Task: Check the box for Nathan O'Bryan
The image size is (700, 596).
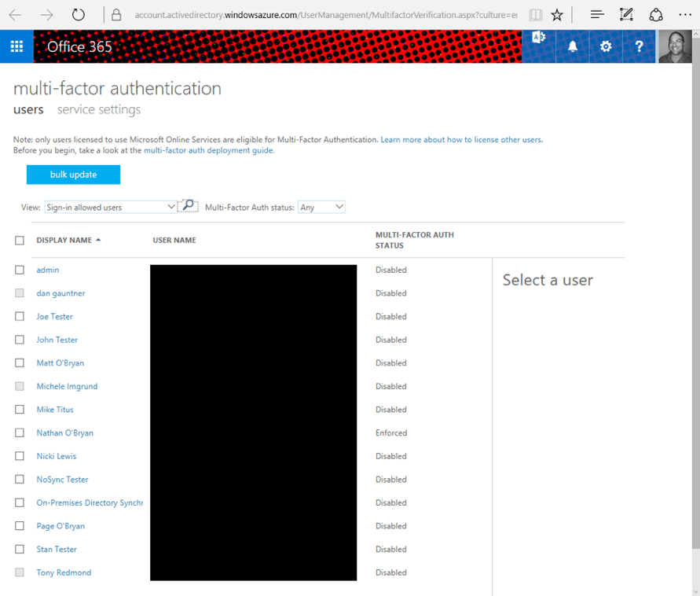Action: pos(19,432)
